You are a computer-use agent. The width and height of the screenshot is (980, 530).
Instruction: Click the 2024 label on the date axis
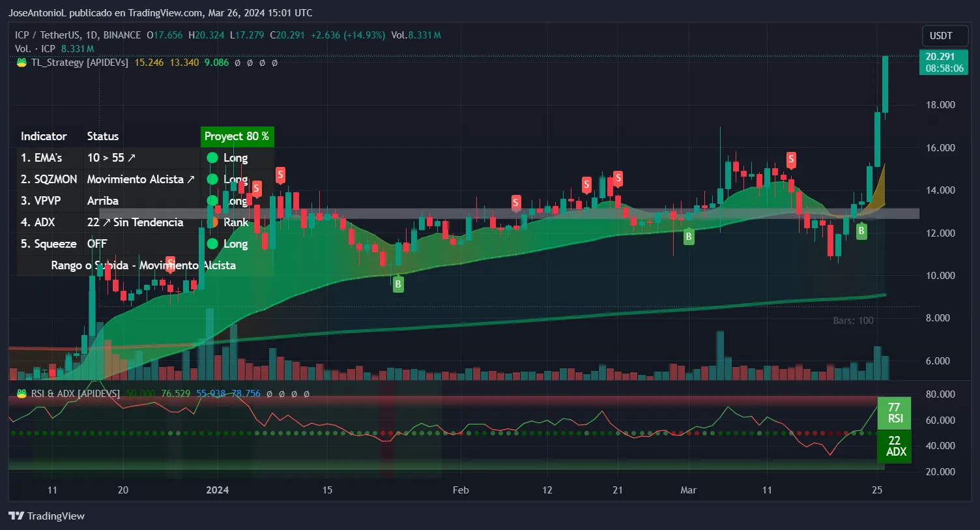[x=217, y=490]
